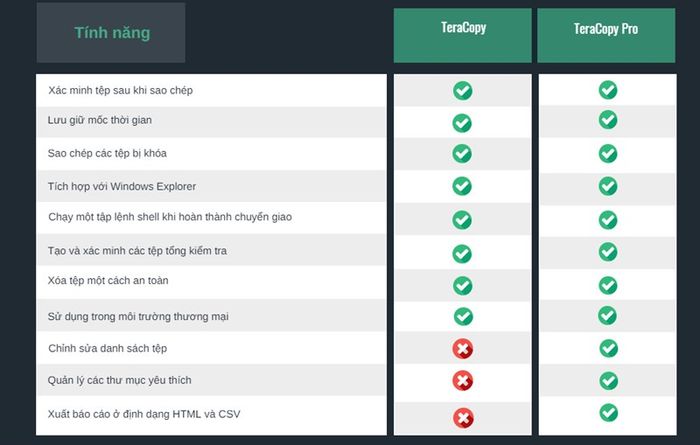Click TeraCopy checkmark for Tích hợp với Windows Explorer
The image size is (700, 445).
click(x=462, y=186)
